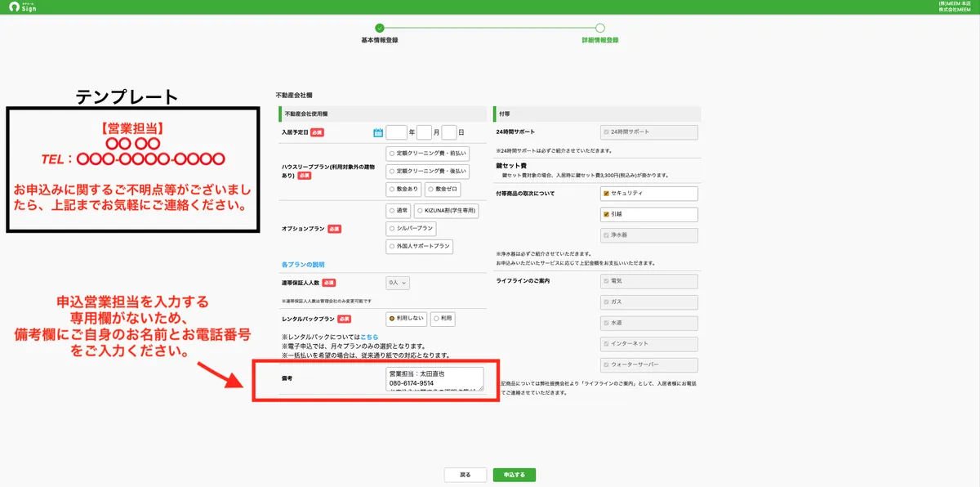Viewport: 980px width, 487px height.
Task: Open the 連帯保証人人数 dropdown
Action: point(398,282)
